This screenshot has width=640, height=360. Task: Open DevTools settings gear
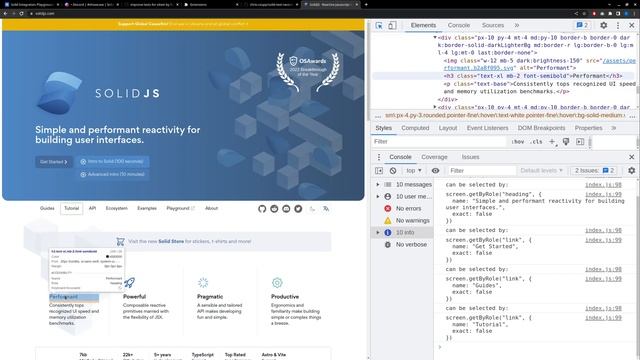pos(603,25)
